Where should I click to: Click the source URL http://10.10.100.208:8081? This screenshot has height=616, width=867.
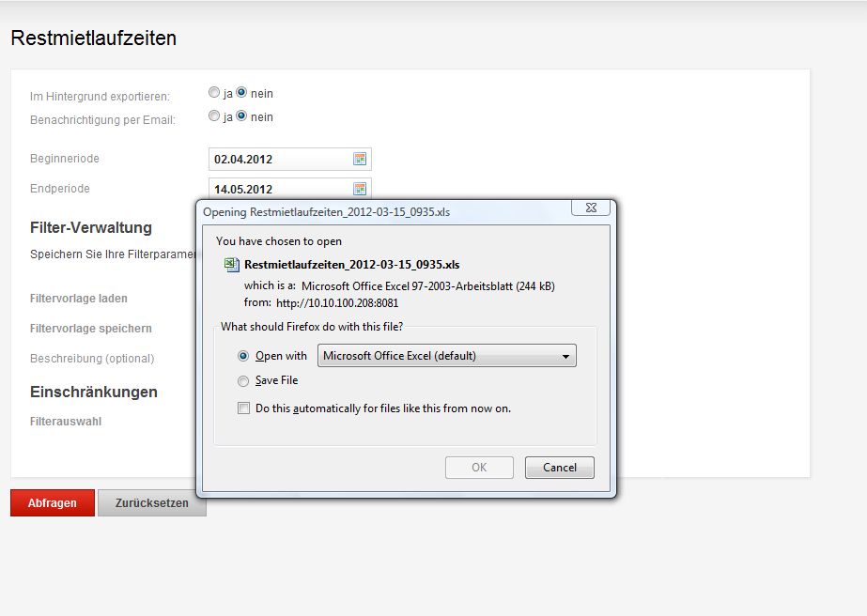pos(337,303)
